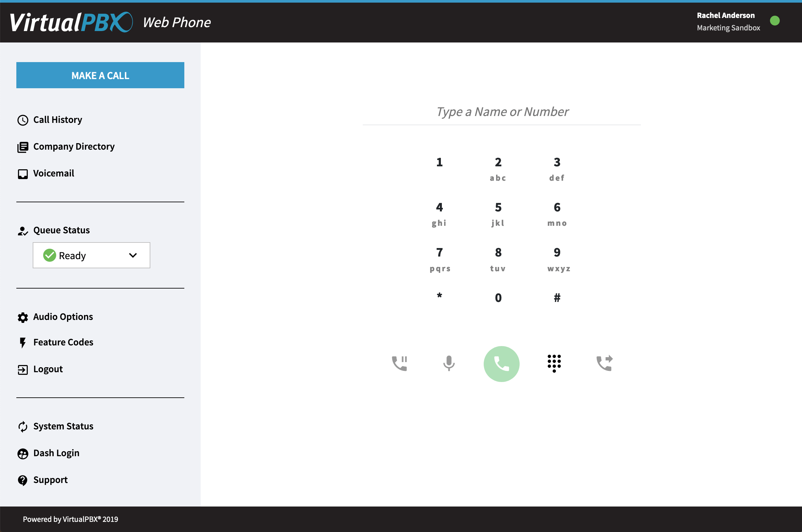Navigate to System Status page

click(x=64, y=426)
